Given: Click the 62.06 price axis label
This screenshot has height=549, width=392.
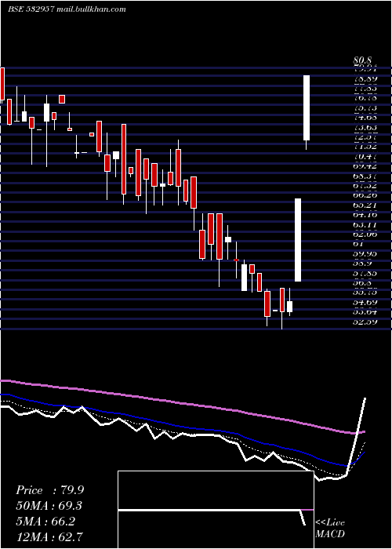Looking at the screenshot, I should tap(365, 234).
